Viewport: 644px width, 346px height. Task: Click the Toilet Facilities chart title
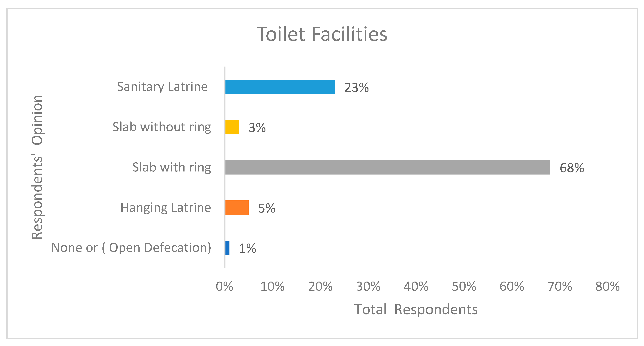pos(322,34)
